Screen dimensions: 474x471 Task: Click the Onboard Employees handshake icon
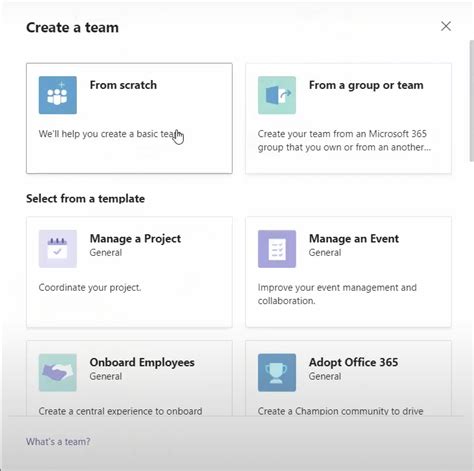[58, 372]
